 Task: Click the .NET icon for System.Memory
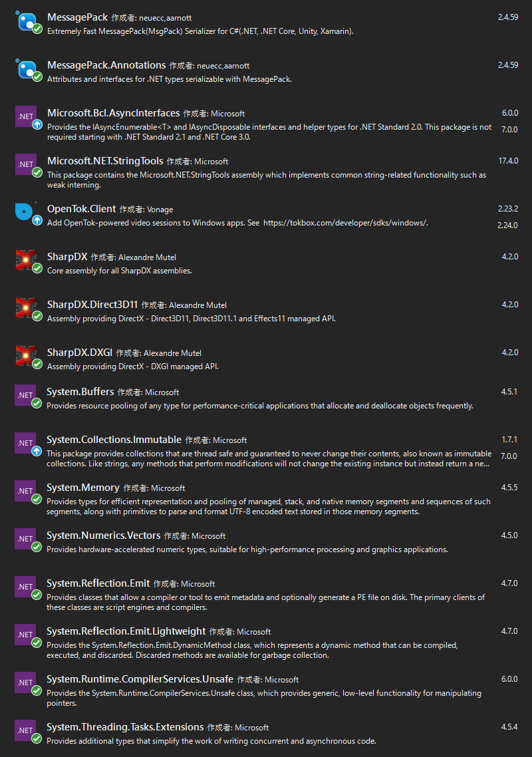point(25,491)
